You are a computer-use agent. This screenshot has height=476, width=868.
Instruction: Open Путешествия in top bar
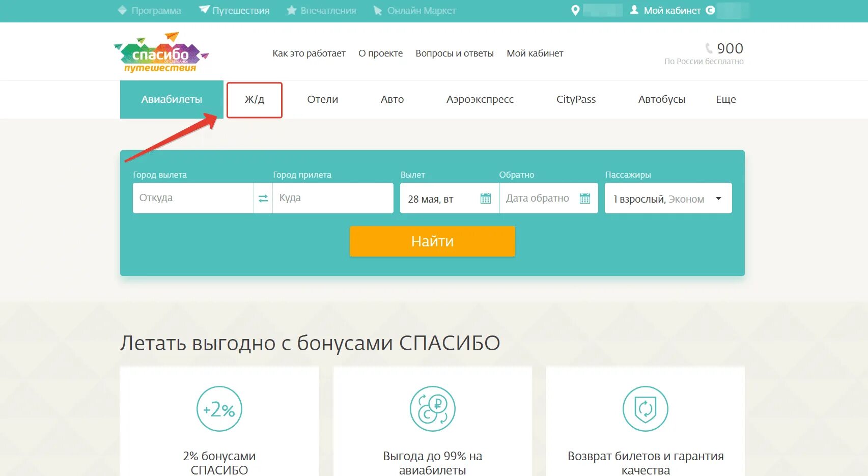(241, 10)
